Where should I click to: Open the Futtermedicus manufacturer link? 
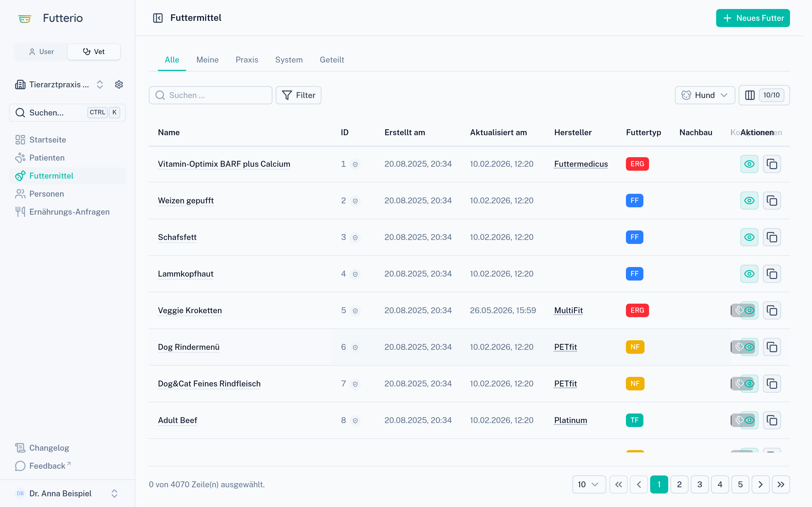tap(581, 164)
